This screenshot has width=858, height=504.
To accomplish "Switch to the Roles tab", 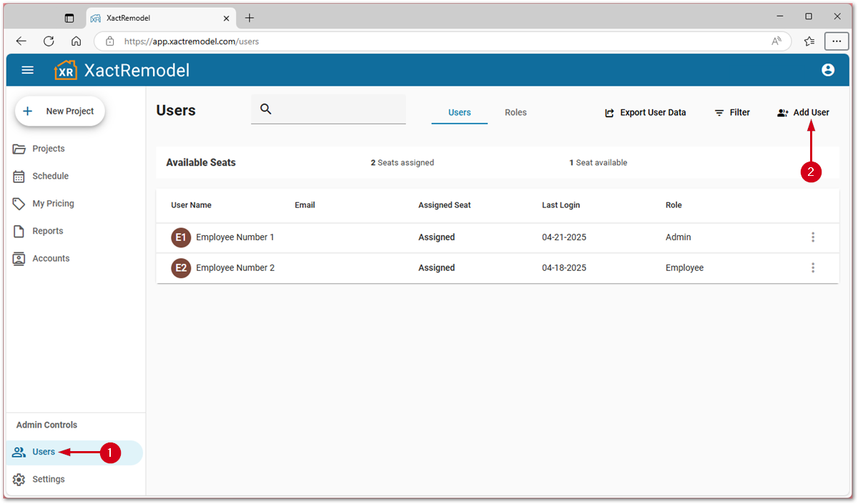I will click(516, 112).
